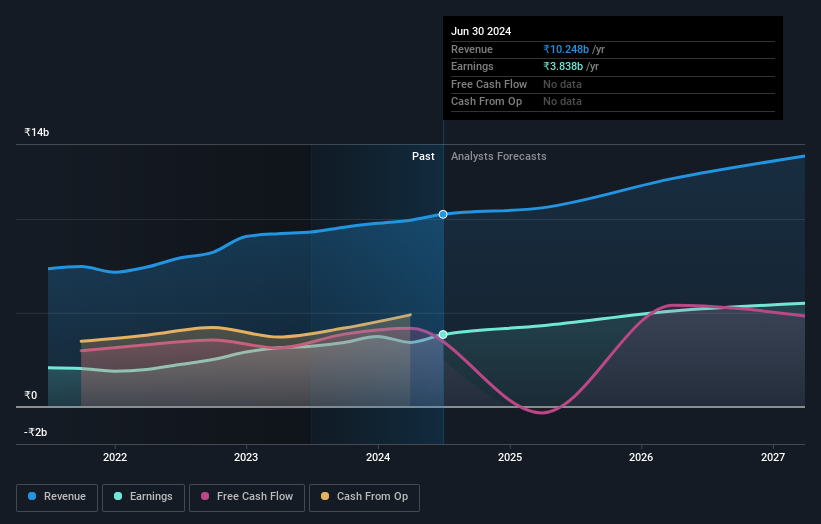Image resolution: width=821 pixels, height=524 pixels.
Task: Toggle the Free Cash Flow legend button
Action: point(247,497)
